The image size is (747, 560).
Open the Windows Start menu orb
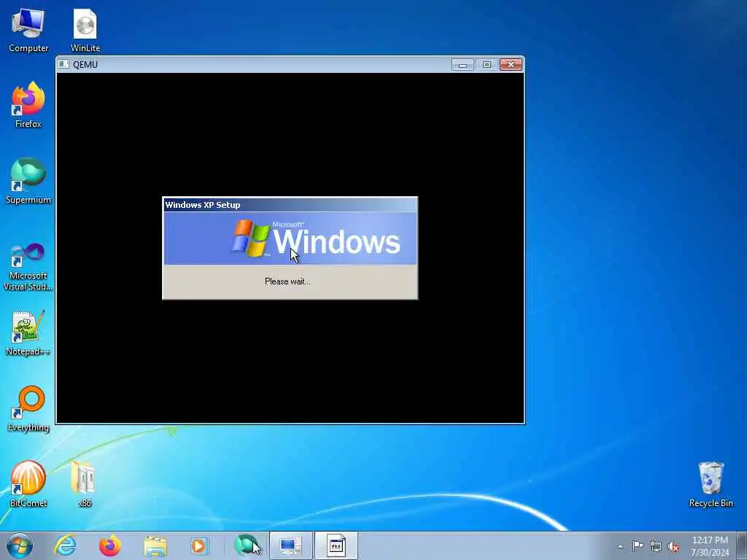click(20, 545)
